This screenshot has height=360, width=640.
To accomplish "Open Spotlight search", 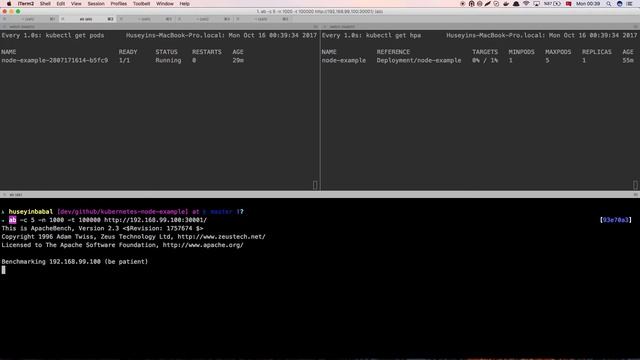I will tap(609, 4).
